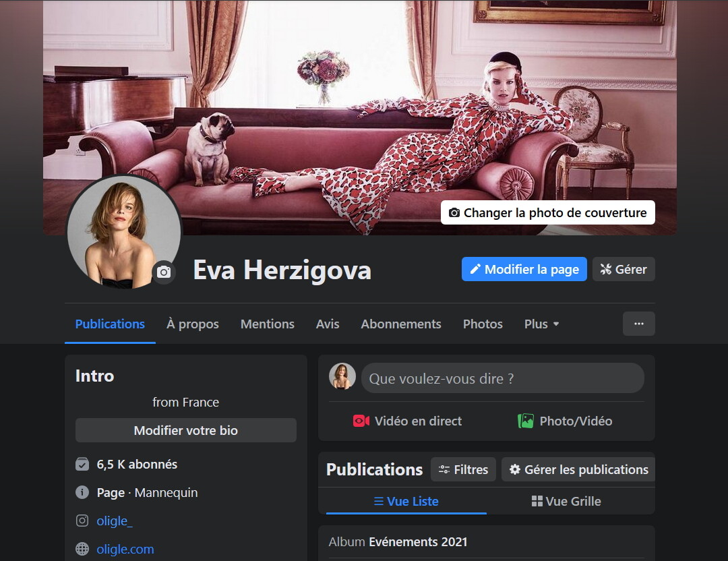Open the Mentions tab
Viewport: 728px width, 561px height.
tap(268, 324)
